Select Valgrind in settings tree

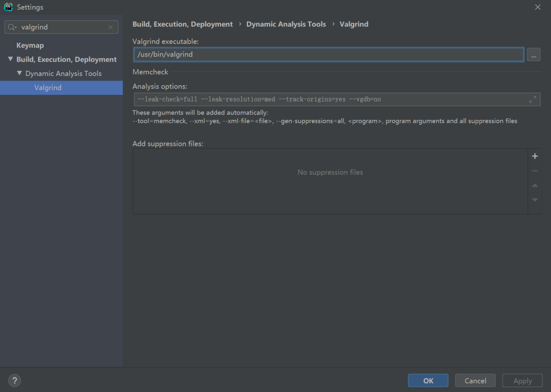tap(62, 88)
